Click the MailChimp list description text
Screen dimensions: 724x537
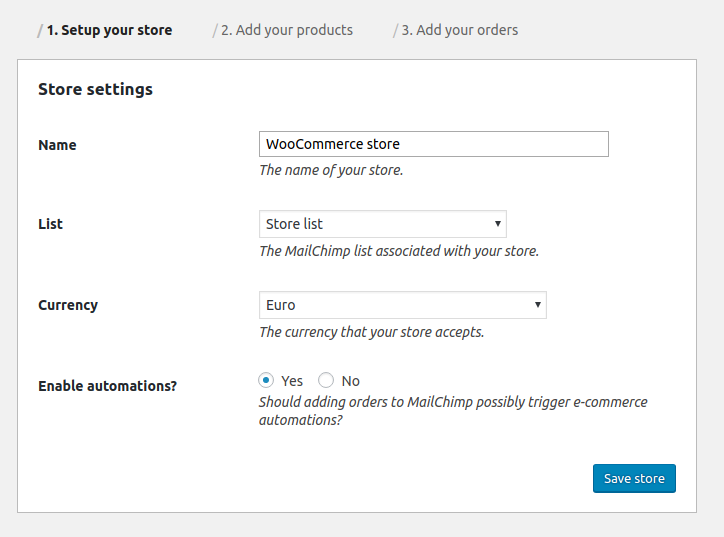point(399,251)
